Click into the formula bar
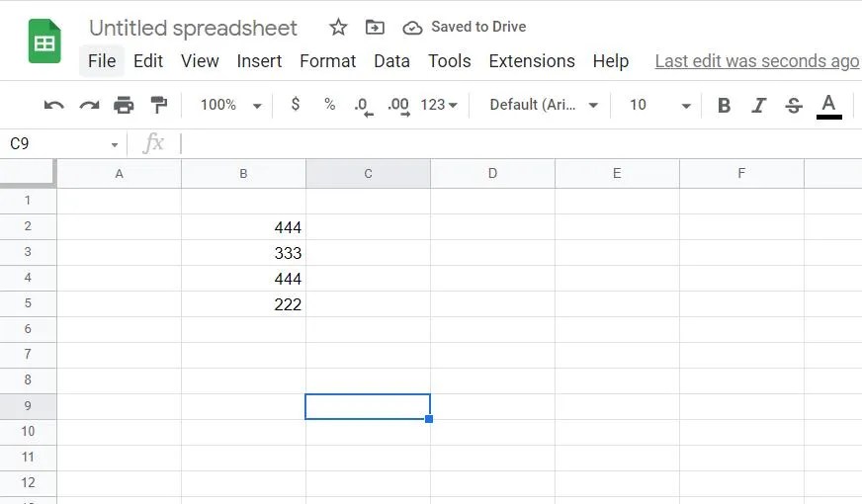 pos(520,144)
